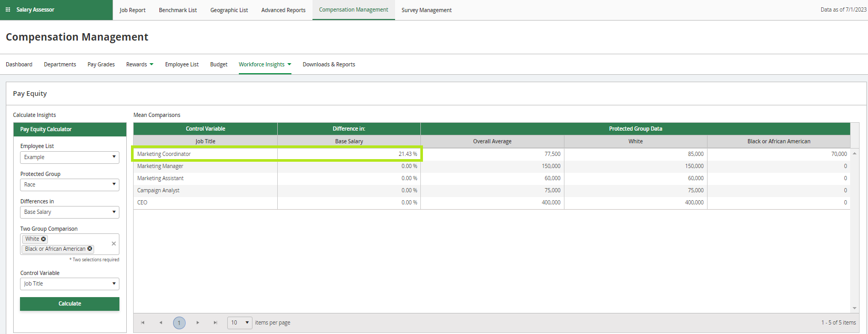The width and height of the screenshot is (868, 334).
Task: Open the Campaign Analyst job title
Action: [x=158, y=190]
